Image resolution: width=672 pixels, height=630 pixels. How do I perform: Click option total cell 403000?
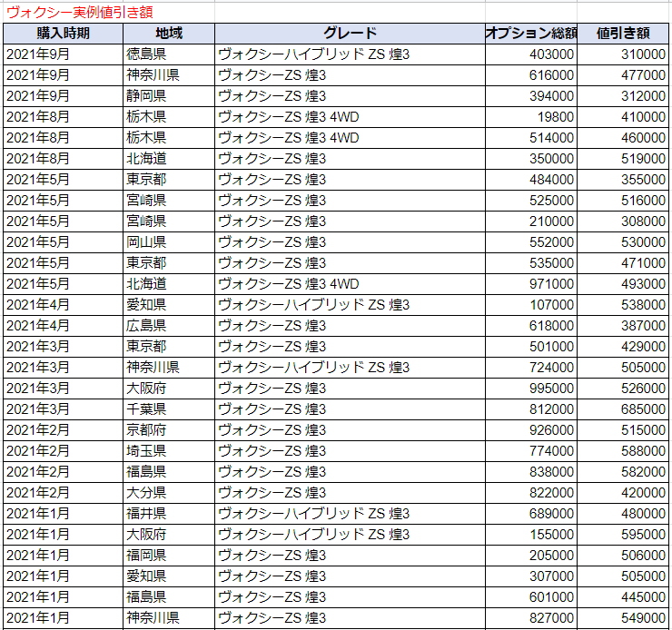(x=531, y=54)
